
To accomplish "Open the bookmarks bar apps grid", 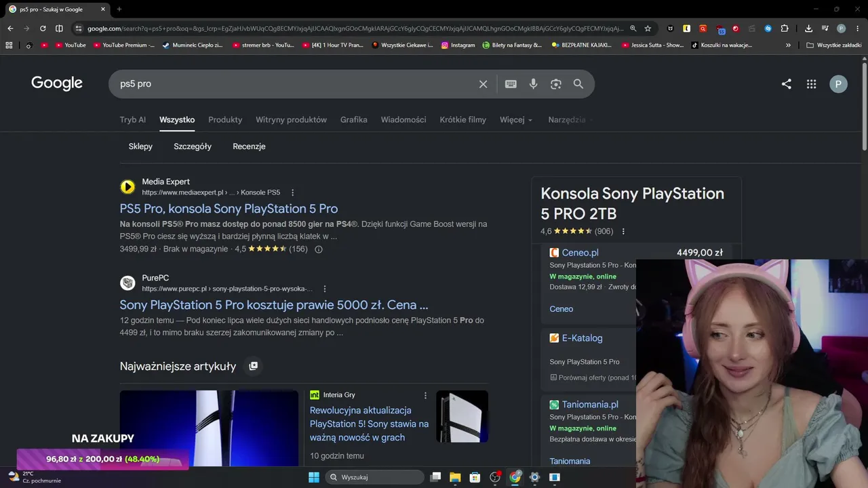I will [9, 45].
